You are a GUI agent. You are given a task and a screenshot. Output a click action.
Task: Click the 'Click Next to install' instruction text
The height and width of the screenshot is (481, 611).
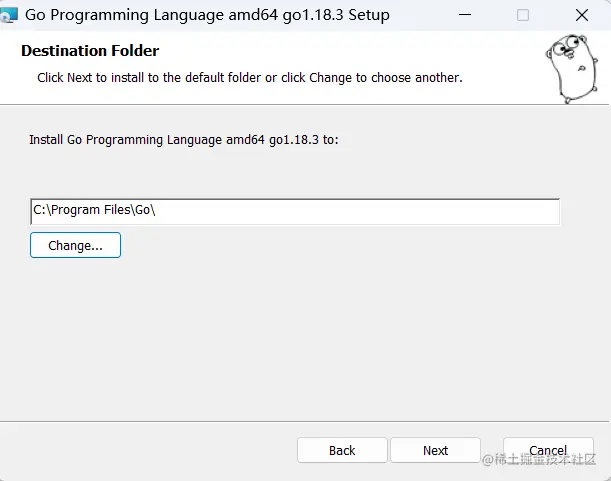tap(250, 78)
